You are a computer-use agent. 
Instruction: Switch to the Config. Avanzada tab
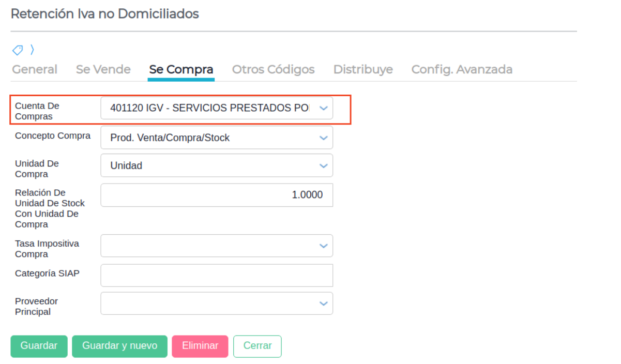point(462,69)
